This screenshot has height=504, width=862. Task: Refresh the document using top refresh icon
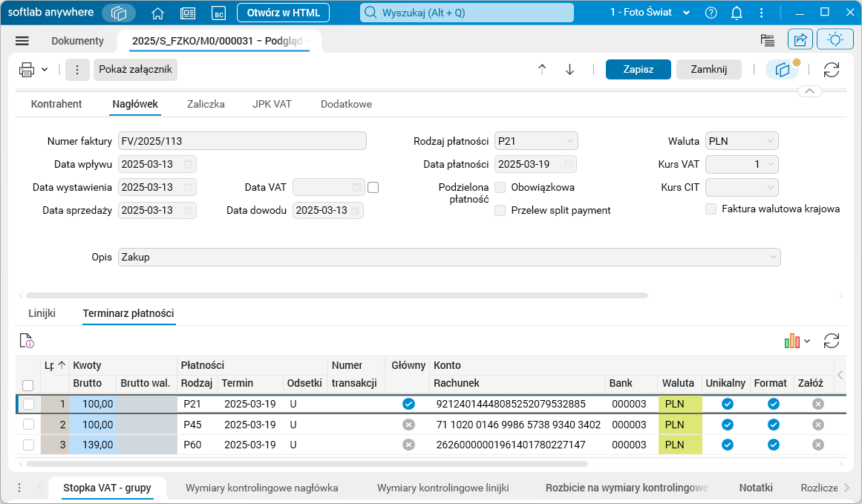coord(832,70)
